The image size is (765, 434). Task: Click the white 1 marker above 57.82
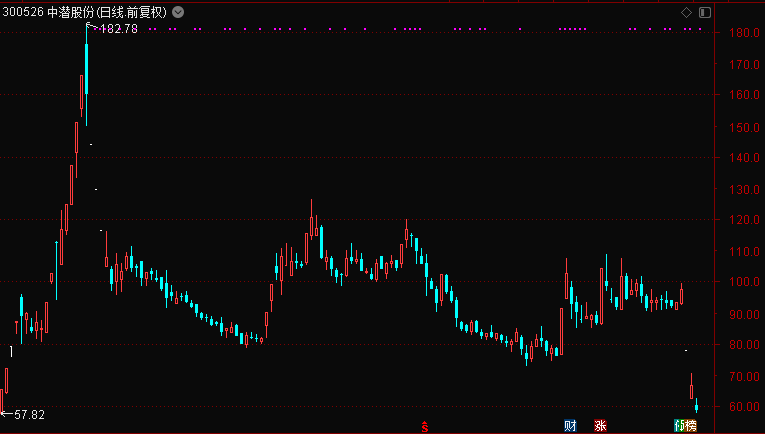(x=11, y=351)
